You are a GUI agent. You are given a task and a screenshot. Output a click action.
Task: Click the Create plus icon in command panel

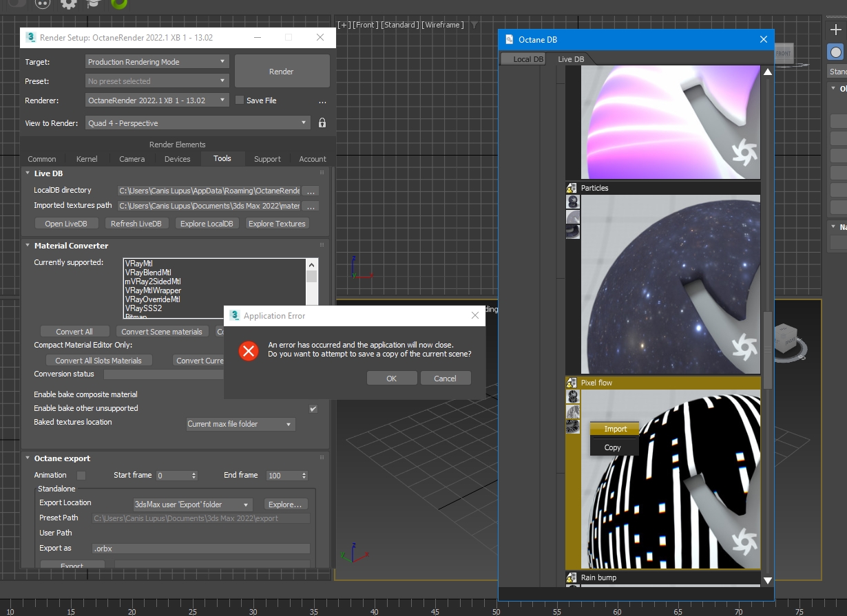pos(836,30)
